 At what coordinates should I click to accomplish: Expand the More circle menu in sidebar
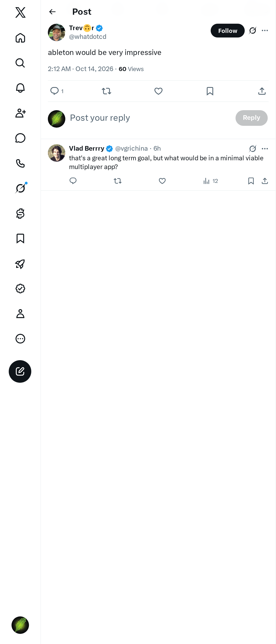[20, 339]
